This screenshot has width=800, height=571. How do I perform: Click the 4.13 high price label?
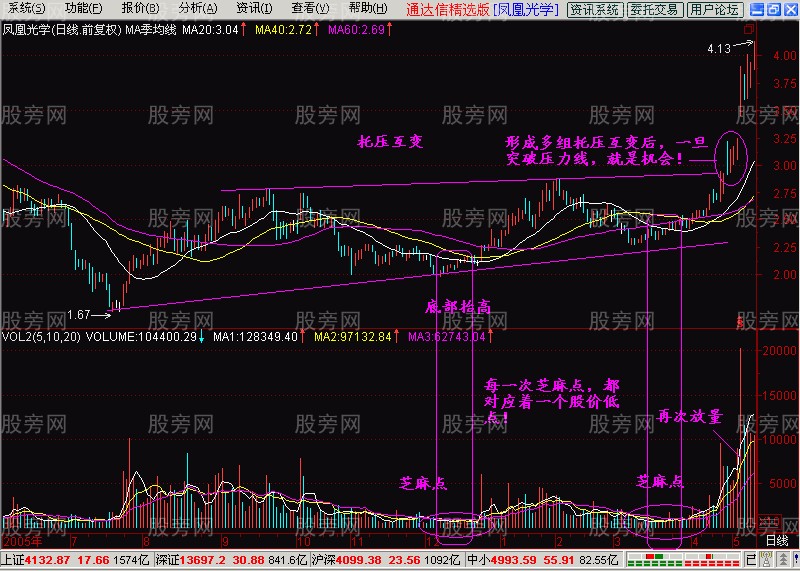(719, 49)
